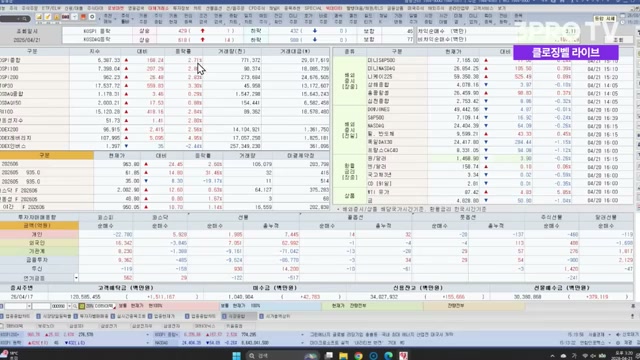Click the double up-arrow icon at right edge
The height and width of the screenshot is (360, 640).
[x=633, y=306]
